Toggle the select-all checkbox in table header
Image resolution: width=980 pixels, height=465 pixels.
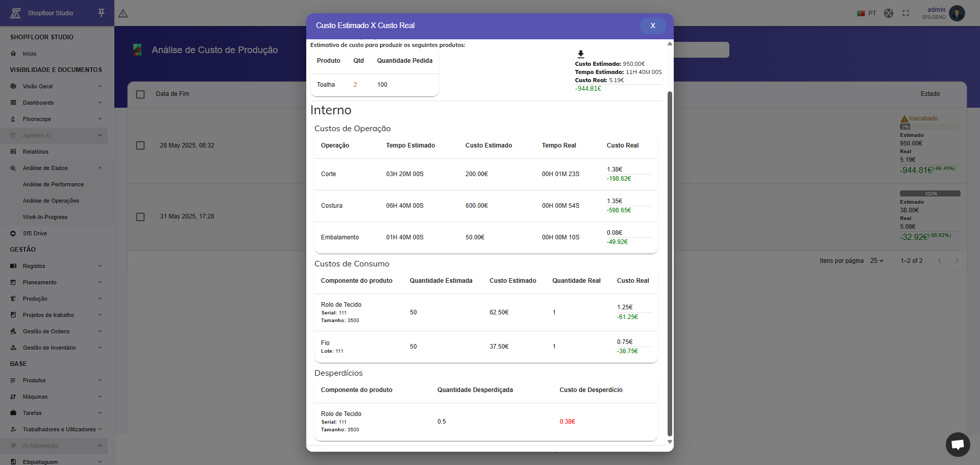click(x=140, y=94)
